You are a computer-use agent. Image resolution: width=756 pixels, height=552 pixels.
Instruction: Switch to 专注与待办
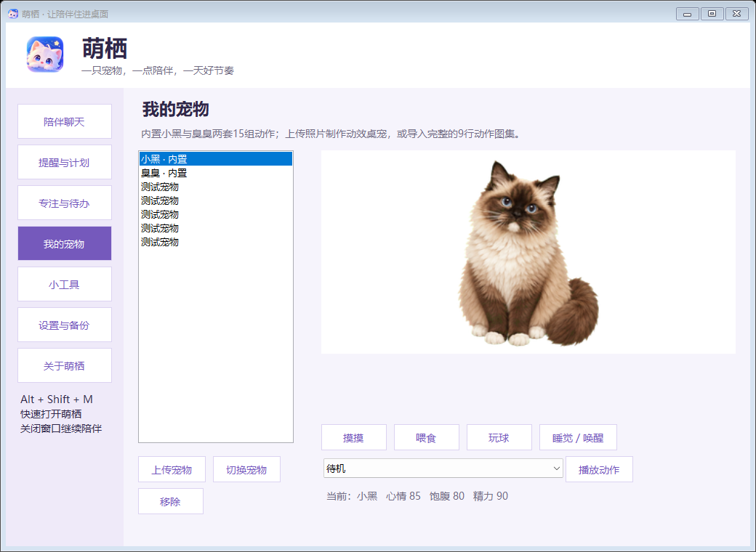click(x=65, y=203)
